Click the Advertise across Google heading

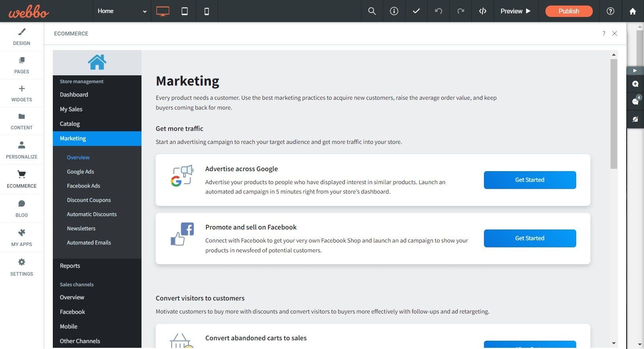(242, 169)
